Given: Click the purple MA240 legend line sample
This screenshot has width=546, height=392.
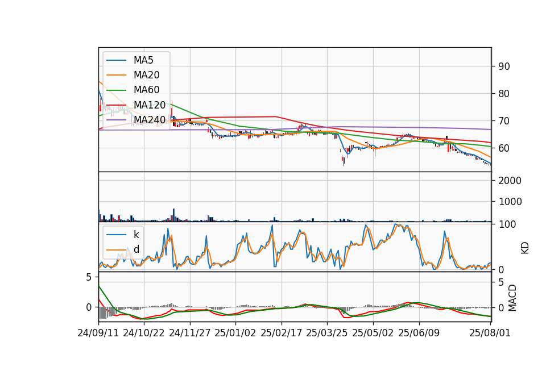Looking at the screenshot, I should (x=116, y=120).
